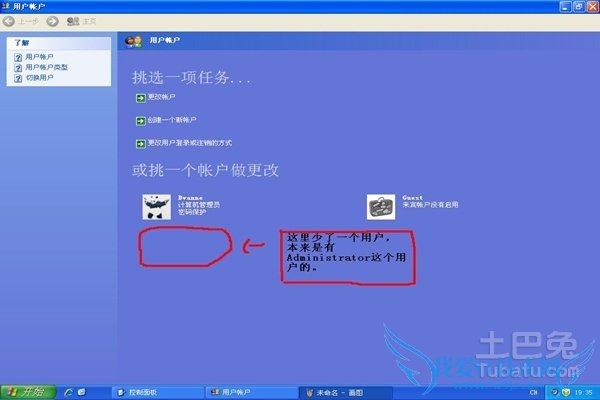Screen dimensions: 600x400
Task: Click the CH language indicator in the taskbar
Action: pyautogui.click(x=533, y=392)
